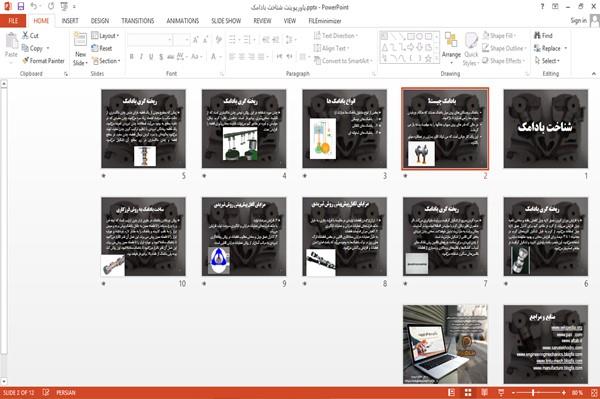600x399 pixels.
Task: Switch to the INSERT tab
Action: (x=70, y=21)
